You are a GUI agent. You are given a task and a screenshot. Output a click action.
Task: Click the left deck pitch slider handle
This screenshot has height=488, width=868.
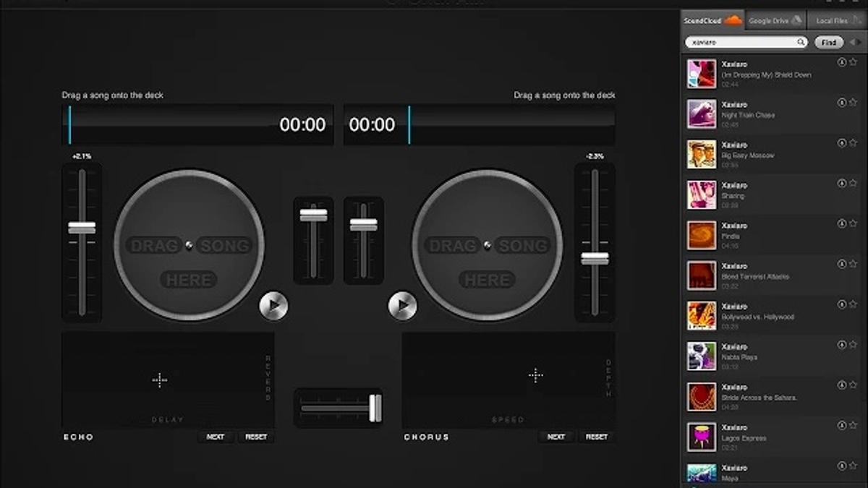(82, 228)
